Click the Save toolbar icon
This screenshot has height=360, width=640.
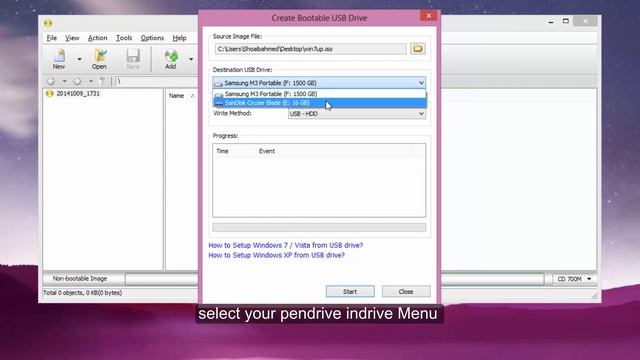tap(133, 59)
